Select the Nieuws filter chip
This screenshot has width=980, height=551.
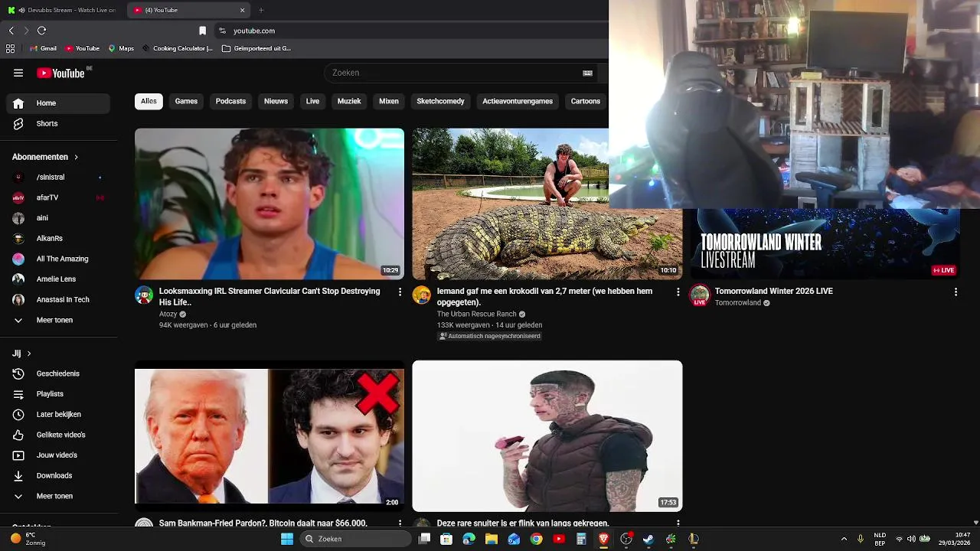276,101
